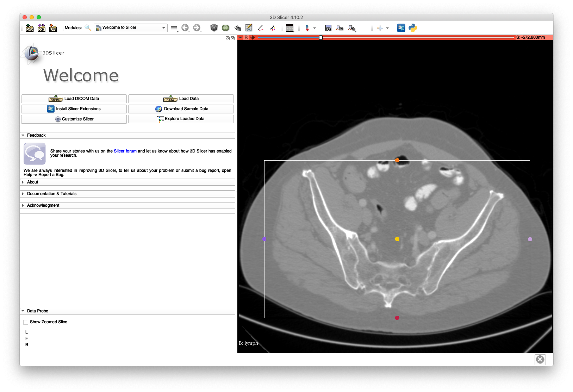The height and width of the screenshot is (392, 573).
Task: Toggle the crosshair icon
Action: pos(380,28)
